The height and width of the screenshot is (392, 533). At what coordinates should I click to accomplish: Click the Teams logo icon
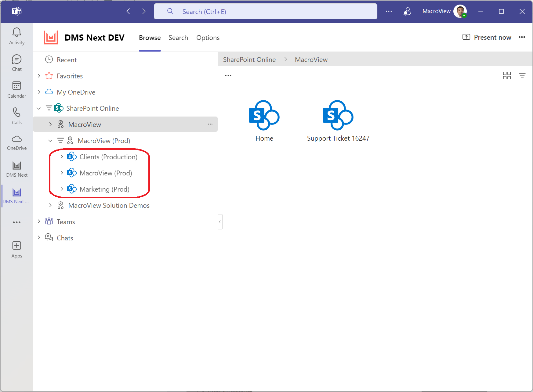16,12
